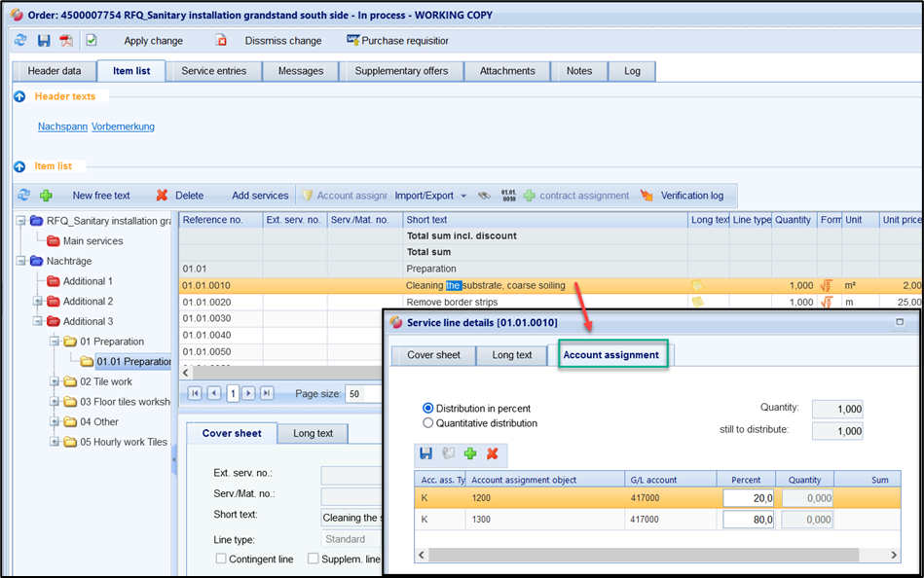The image size is (924, 578).
Task: Click the Add services button
Action: coord(260,196)
